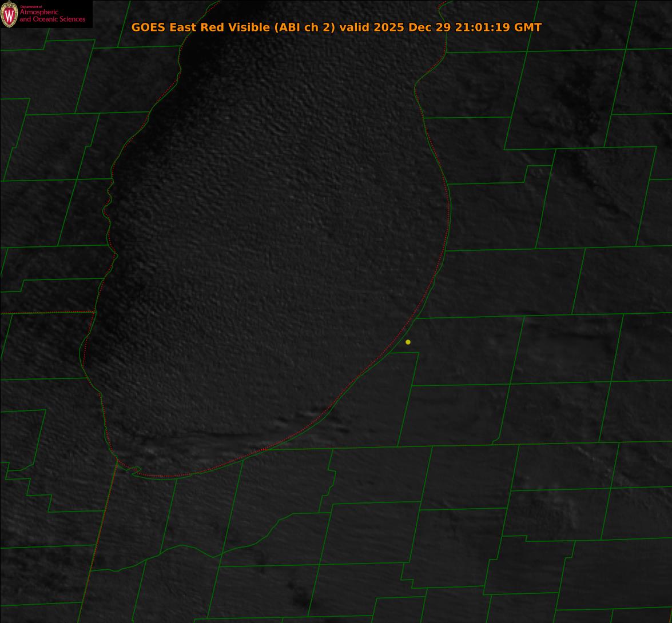Click the small 'Department of' text
This screenshot has width=672, height=623.
(x=31, y=7)
